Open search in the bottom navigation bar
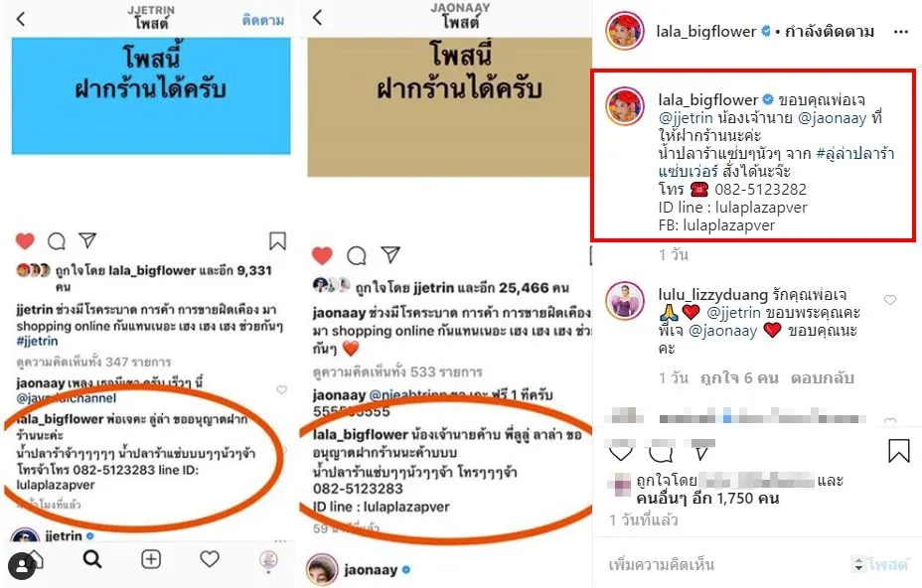 (x=92, y=559)
